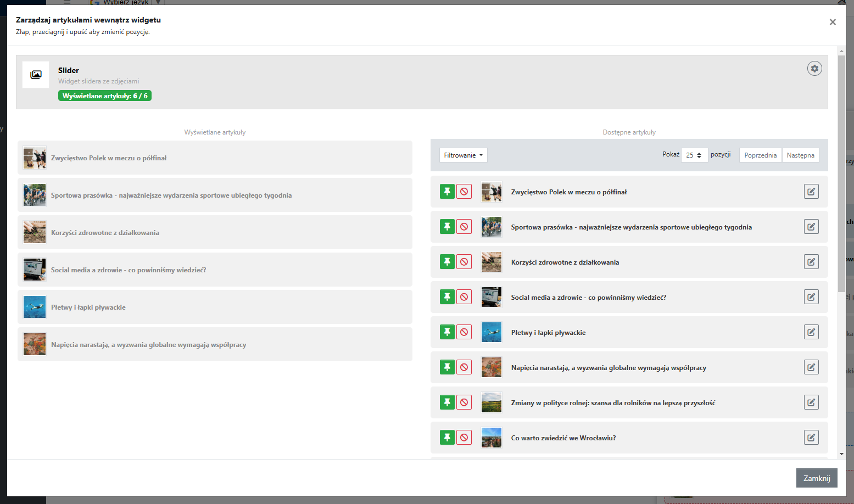This screenshot has height=504, width=854.
Task: Block article Zmiany w polityce rolnej
Action: (x=464, y=402)
